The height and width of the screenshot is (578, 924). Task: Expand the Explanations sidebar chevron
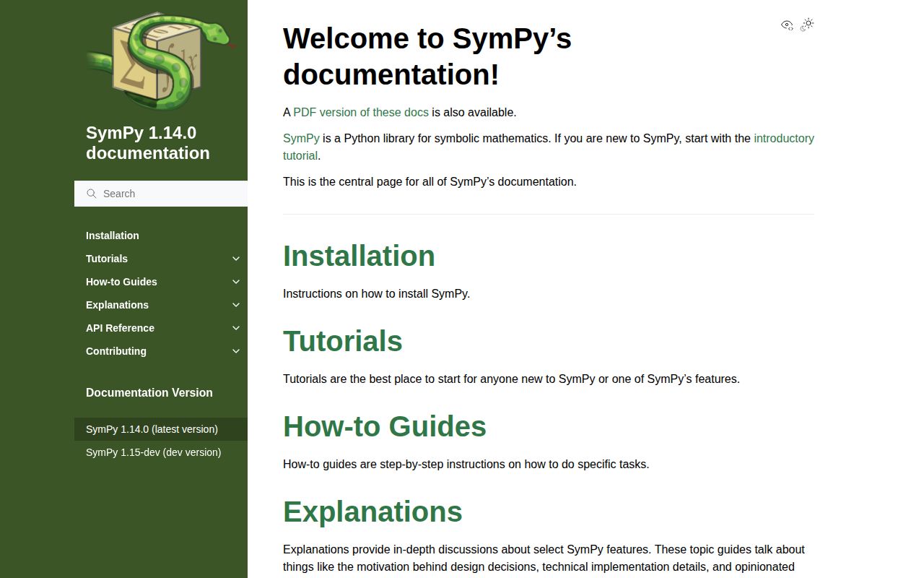236,305
